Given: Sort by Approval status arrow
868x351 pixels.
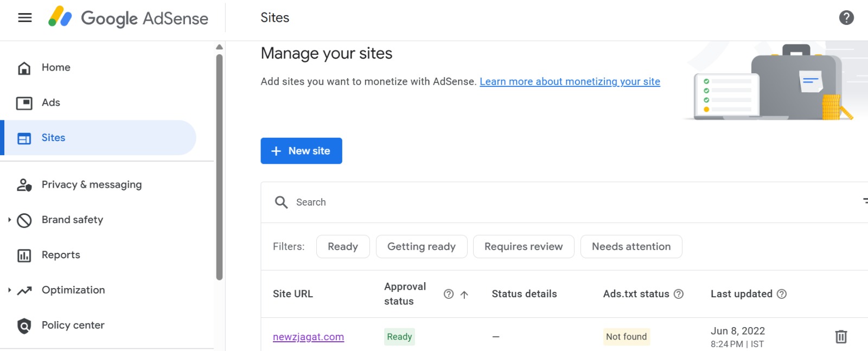Looking at the screenshot, I should [x=464, y=295].
